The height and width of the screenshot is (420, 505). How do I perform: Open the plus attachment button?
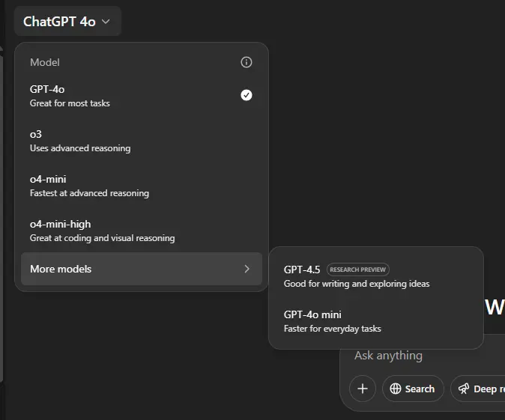click(x=363, y=389)
